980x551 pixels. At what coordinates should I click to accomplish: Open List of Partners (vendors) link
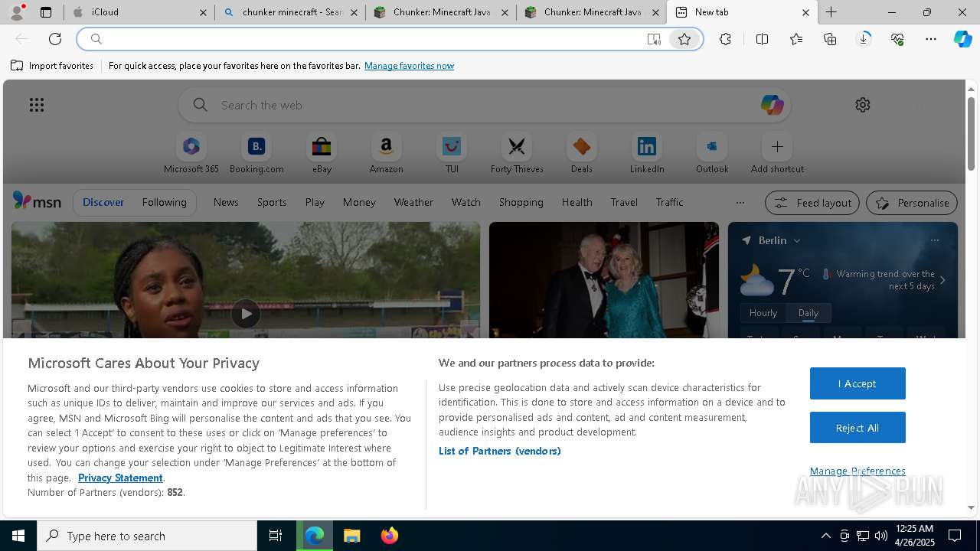coord(500,451)
